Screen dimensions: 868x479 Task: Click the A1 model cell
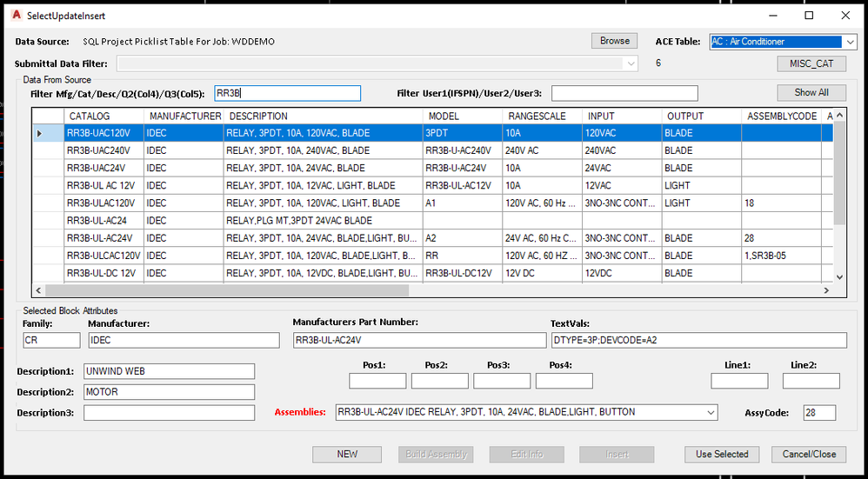(463, 203)
